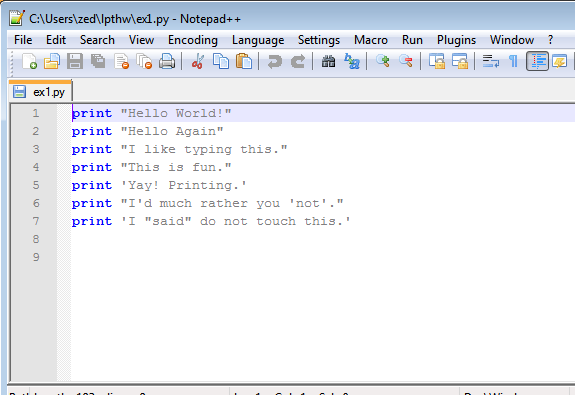Select the ex1.py document tab
Viewport: 575px width, 395px height.
coord(40,92)
